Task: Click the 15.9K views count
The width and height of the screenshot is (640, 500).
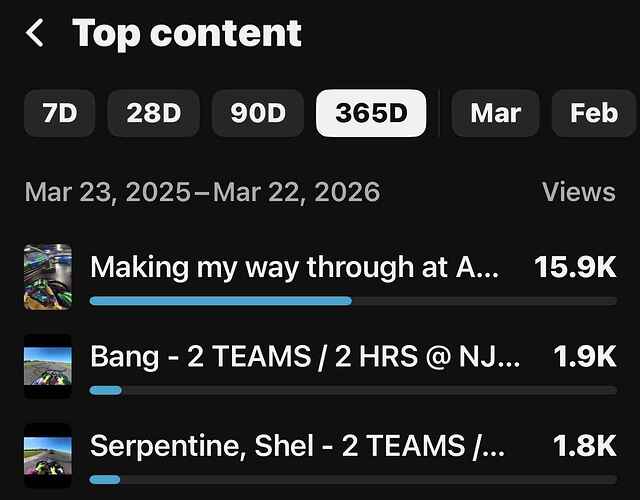Action: point(575,267)
